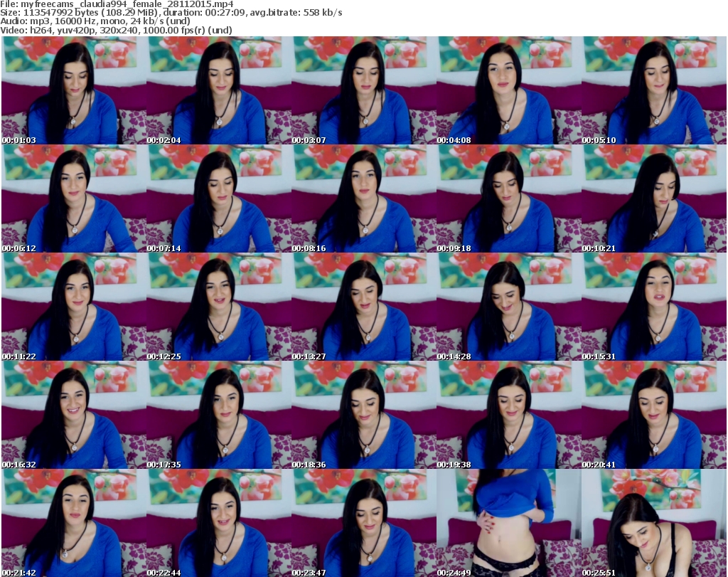
Task: Click the "duration: 00:27:09" text
Action: (204, 13)
